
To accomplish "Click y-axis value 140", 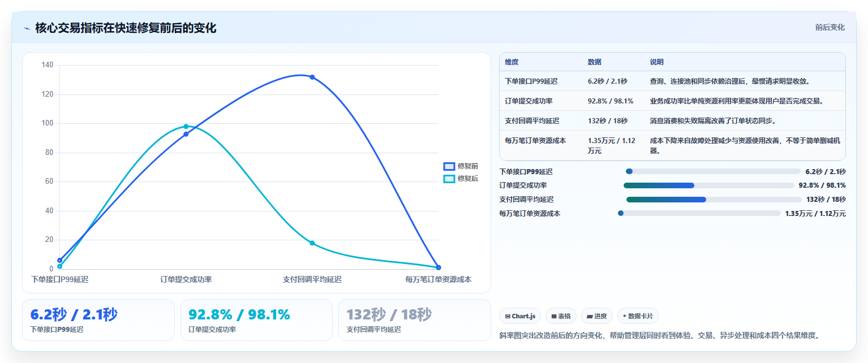I will 48,65.
